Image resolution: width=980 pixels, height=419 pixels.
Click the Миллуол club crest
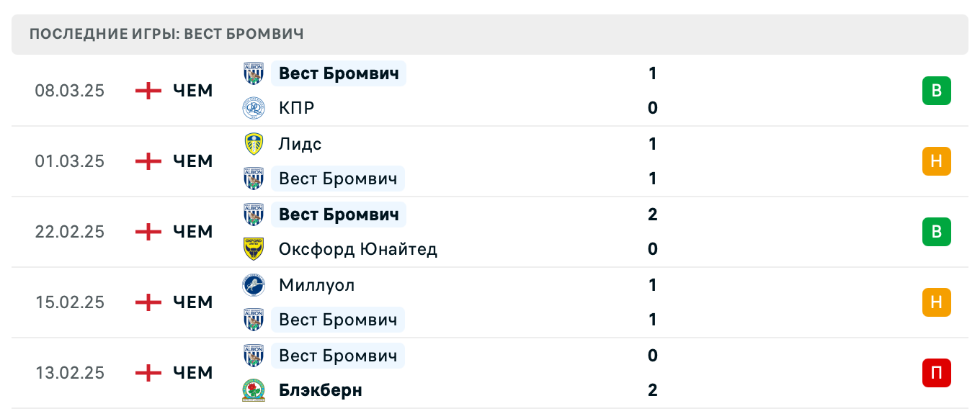pos(254,285)
